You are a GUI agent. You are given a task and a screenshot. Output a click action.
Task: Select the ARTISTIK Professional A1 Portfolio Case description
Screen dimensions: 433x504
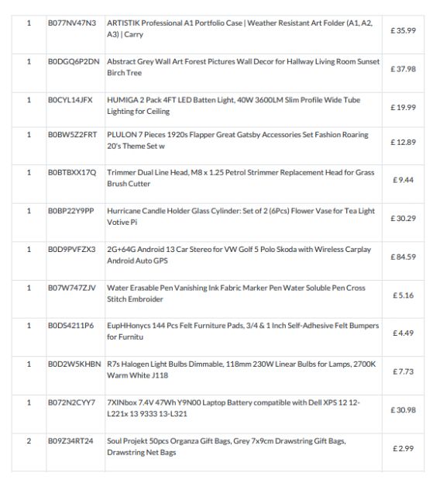239,29
